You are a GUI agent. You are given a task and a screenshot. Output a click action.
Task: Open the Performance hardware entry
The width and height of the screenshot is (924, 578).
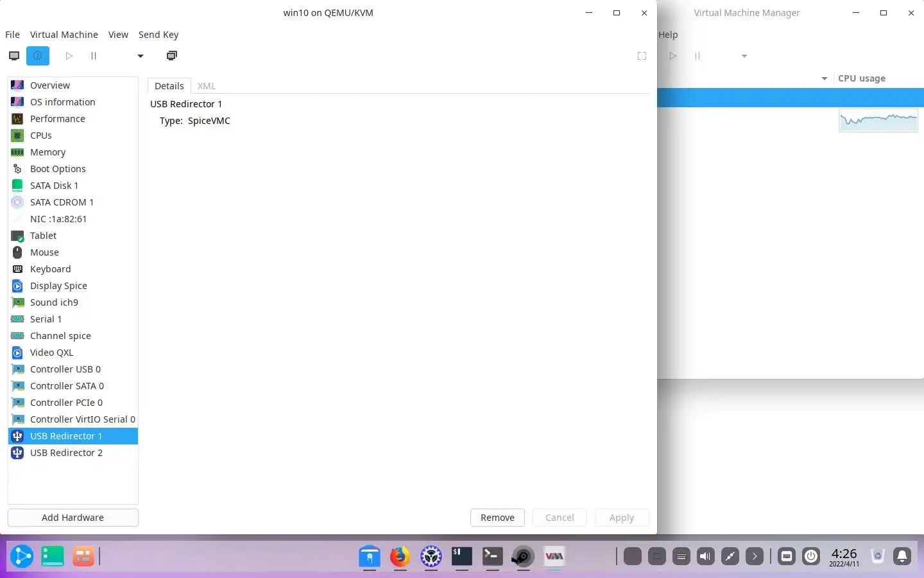pos(73,119)
